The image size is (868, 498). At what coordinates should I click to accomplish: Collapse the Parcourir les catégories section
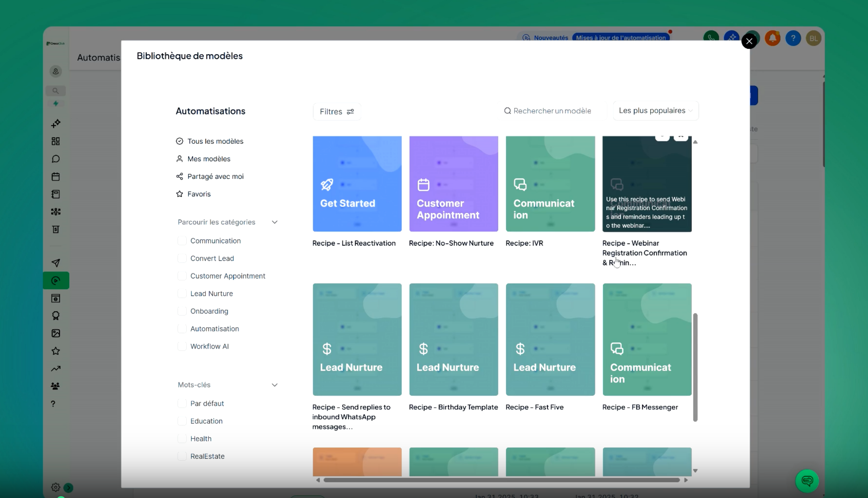275,222
